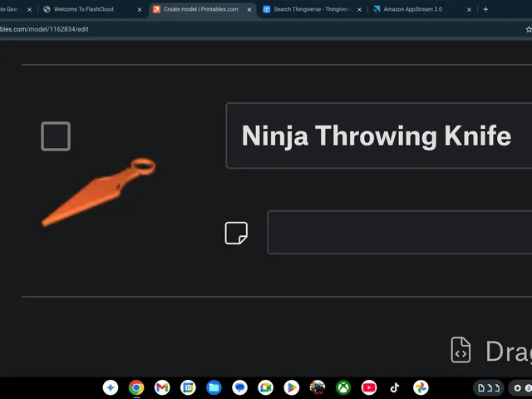The height and width of the screenshot is (399, 532).
Task: Click the AppStream favicon on its tab
Action: coord(377,9)
